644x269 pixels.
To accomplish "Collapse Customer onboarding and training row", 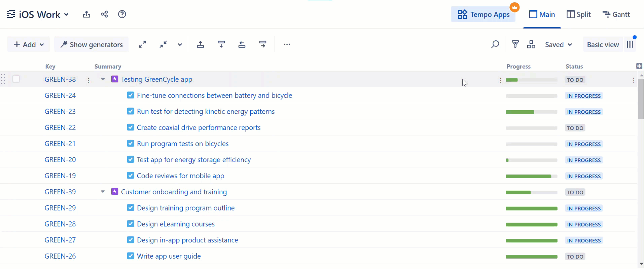I will 103,192.
